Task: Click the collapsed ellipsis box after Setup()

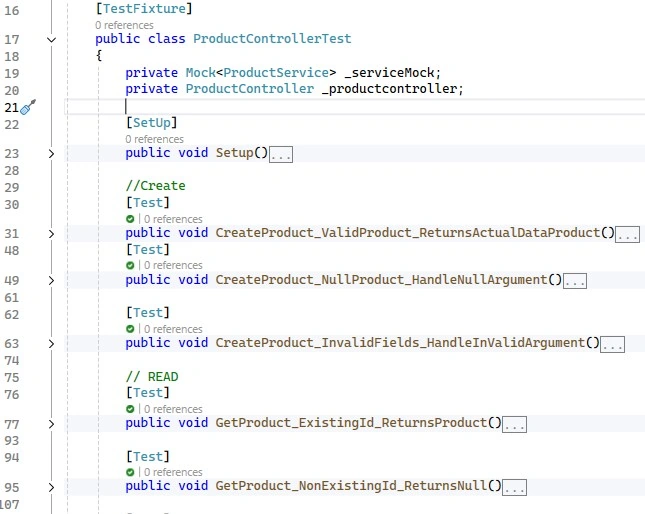Action: [x=281, y=154]
